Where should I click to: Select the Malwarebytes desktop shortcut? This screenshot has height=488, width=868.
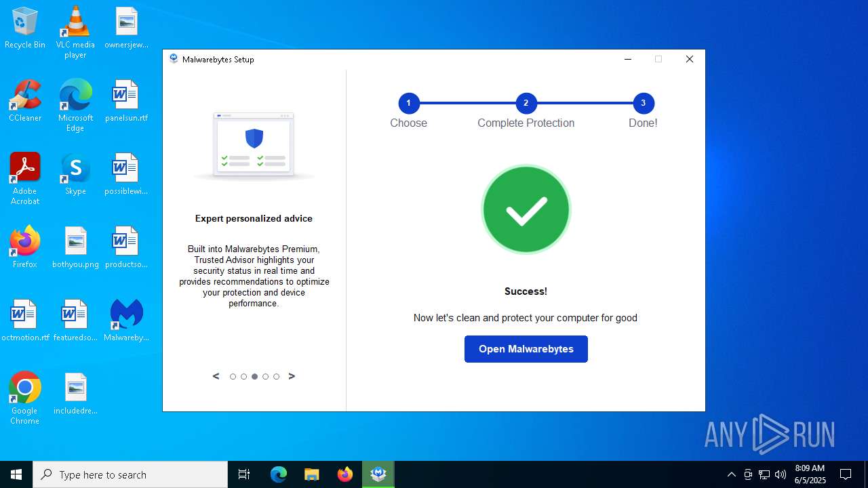(x=126, y=321)
